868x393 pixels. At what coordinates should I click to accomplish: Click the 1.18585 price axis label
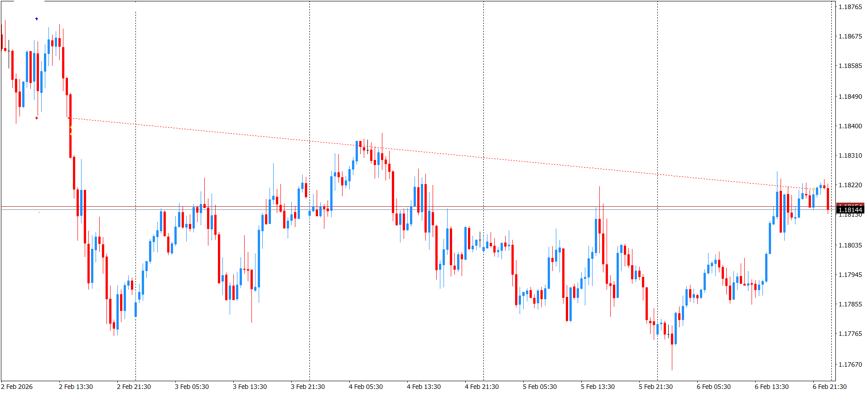(850, 66)
